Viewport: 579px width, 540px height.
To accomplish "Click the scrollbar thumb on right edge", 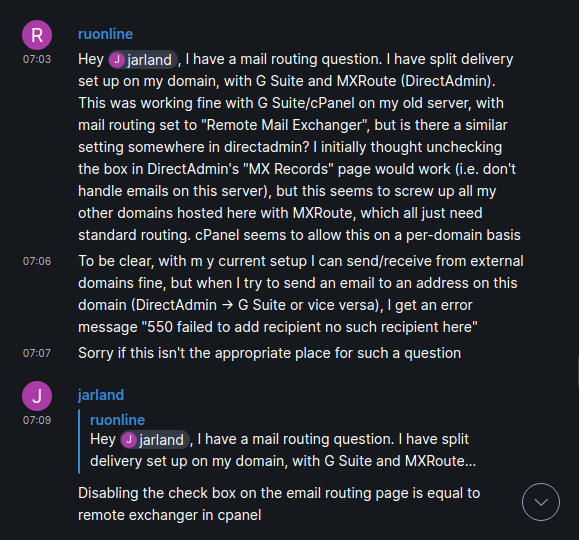I will pyautogui.click(x=578, y=372).
